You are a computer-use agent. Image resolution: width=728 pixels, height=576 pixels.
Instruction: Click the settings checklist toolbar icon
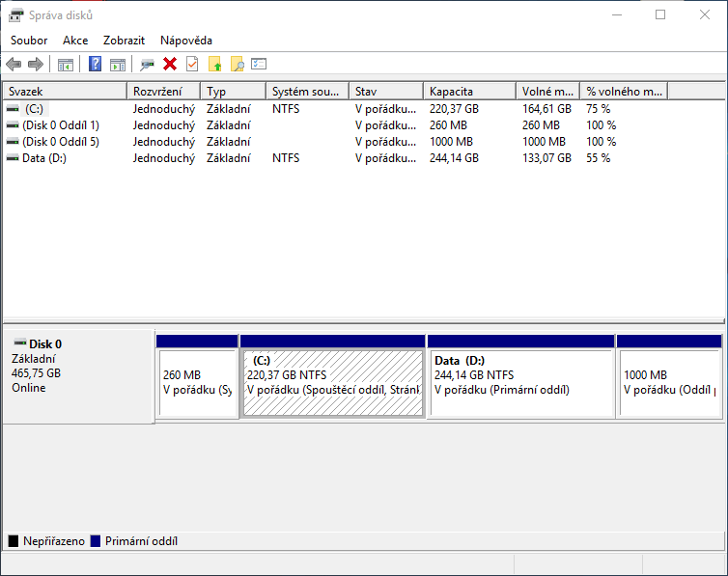(x=259, y=65)
